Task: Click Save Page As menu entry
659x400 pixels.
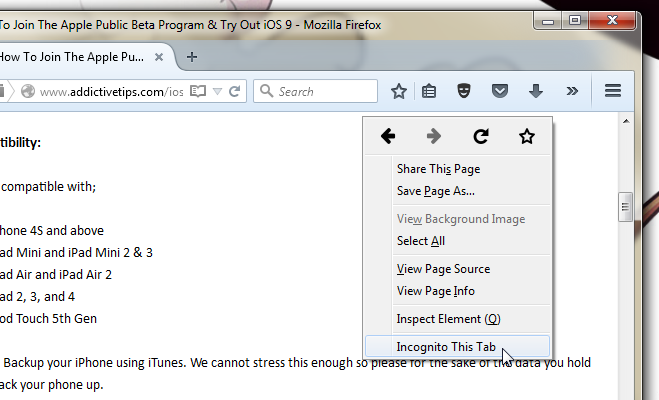Action: 435,191
